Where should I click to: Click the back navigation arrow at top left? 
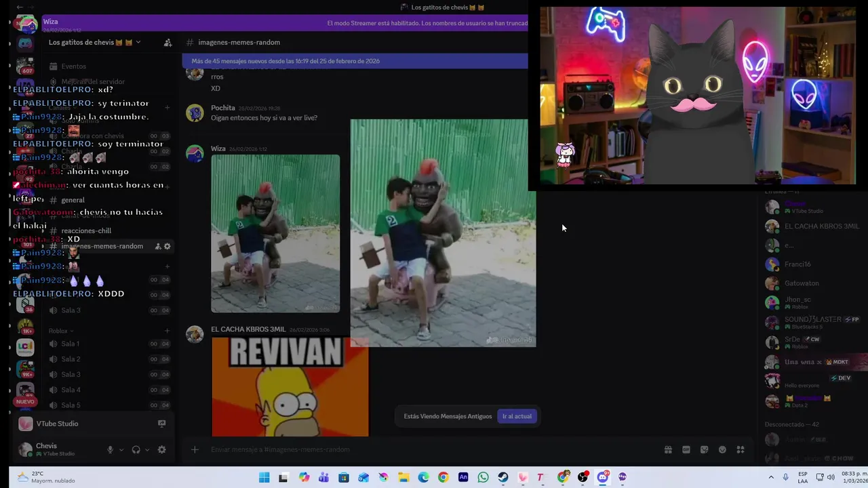click(20, 7)
